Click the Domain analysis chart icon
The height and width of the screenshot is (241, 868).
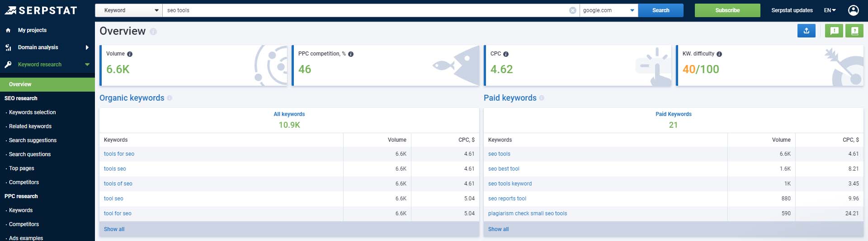coord(8,47)
